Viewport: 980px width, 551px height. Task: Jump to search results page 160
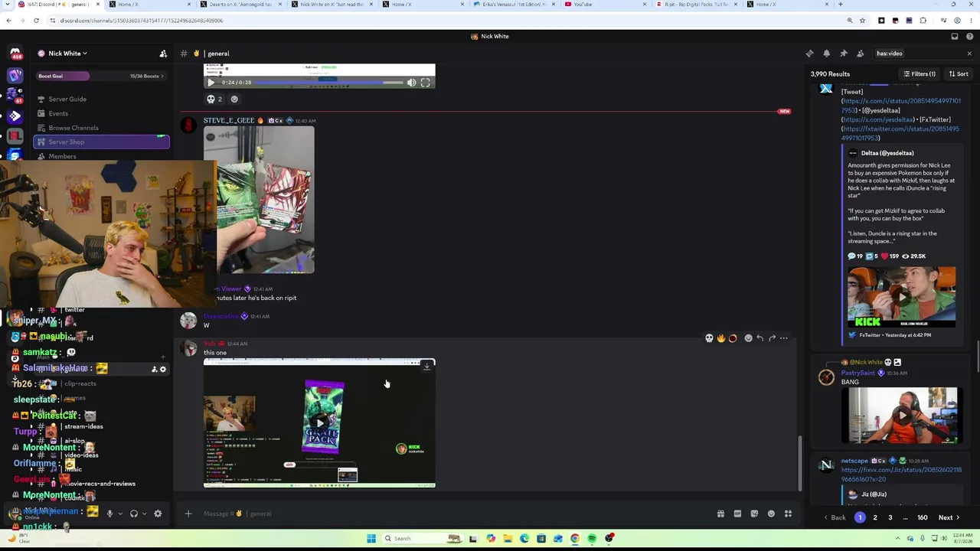(923, 518)
